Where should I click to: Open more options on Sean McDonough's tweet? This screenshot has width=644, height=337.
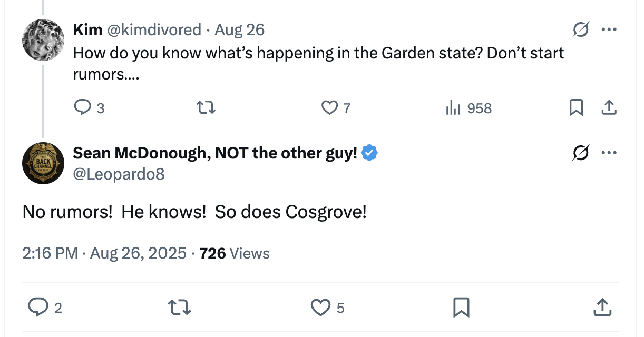(x=609, y=153)
